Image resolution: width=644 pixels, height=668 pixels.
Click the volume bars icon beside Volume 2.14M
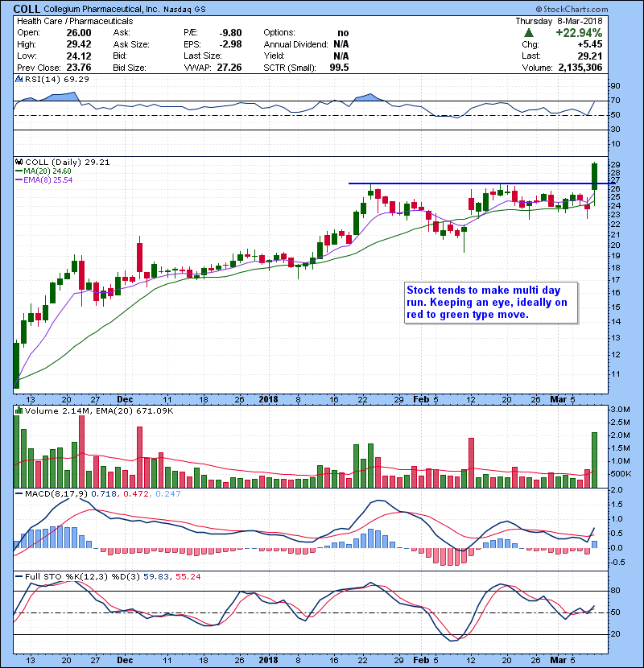[x=19, y=410]
